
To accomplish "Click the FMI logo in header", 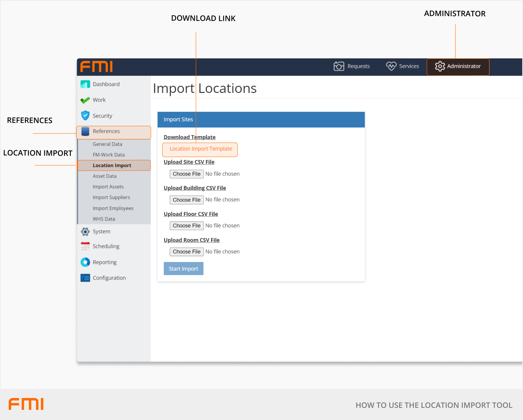I will [96, 67].
